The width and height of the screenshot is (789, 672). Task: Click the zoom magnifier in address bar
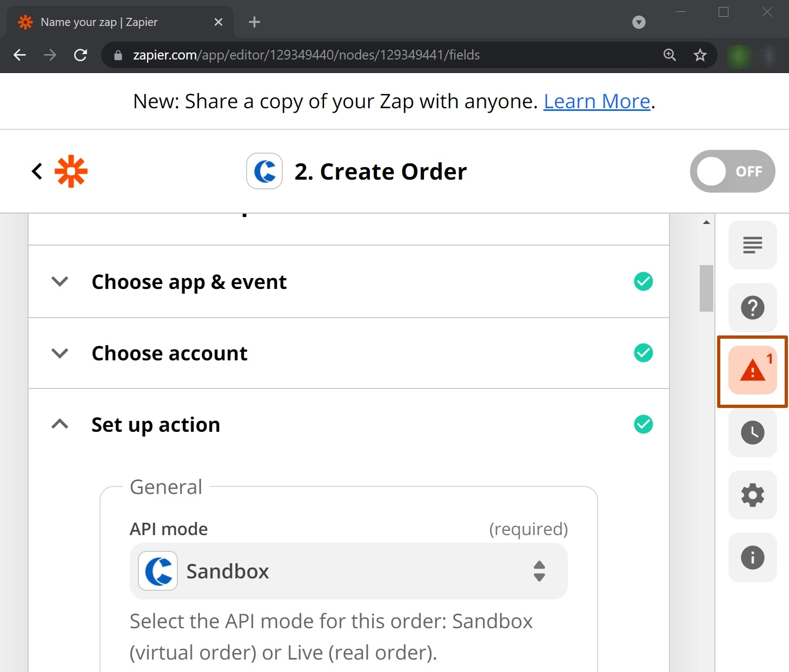(x=670, y=55)
